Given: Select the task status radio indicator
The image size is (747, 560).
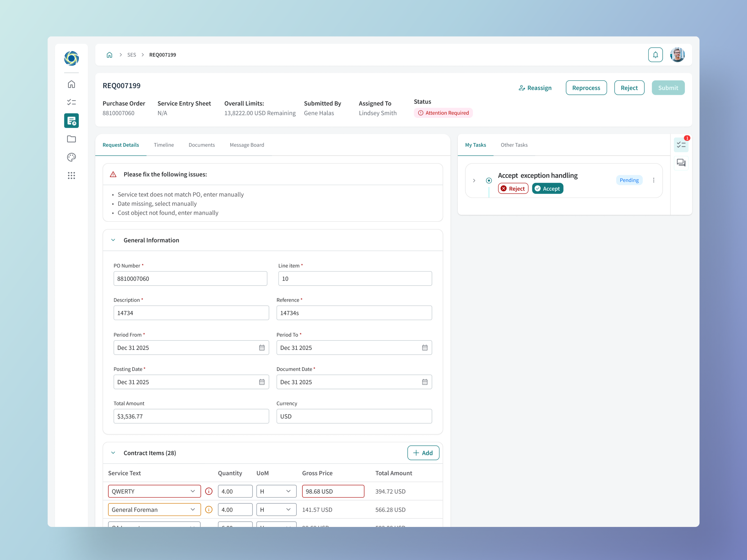Looking at the screenshot, I should click(489, 181).
